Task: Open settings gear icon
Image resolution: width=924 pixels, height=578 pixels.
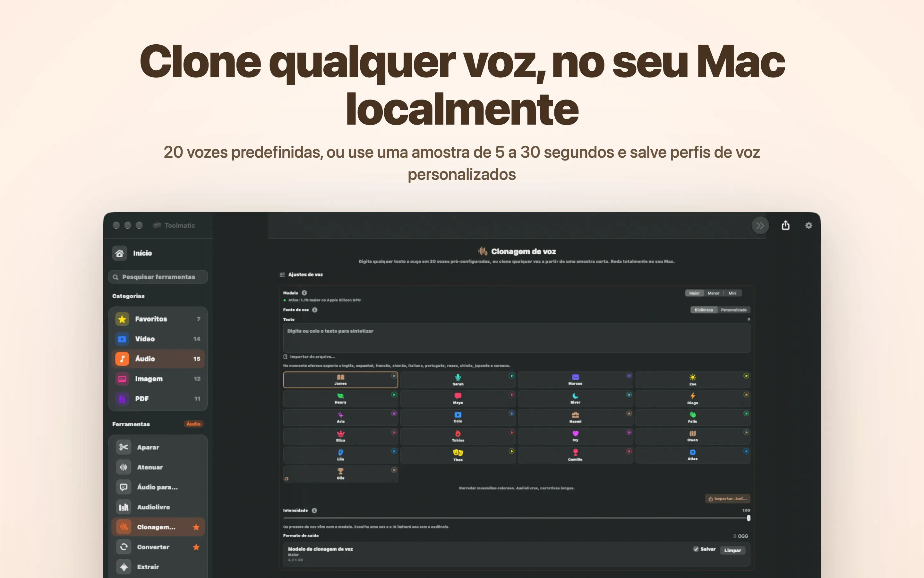Action: click(x=809, y=225)
